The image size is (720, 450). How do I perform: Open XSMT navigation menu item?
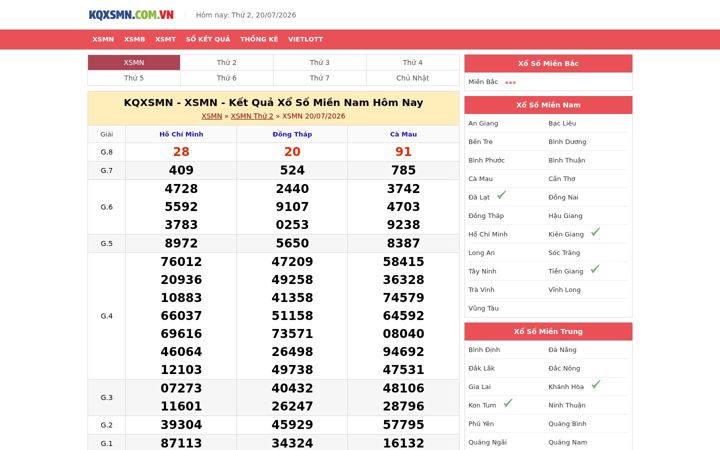click(x=165, y=39)
